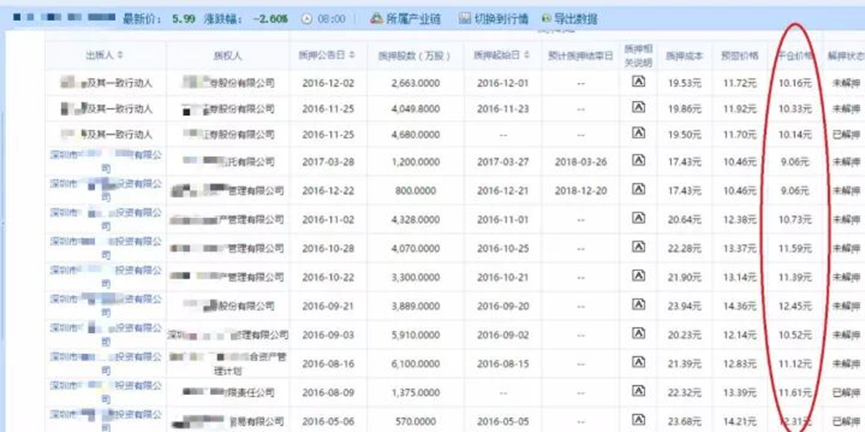Sort table by 出质人 column
Image resolution: width=865 pixels, height=432 pixels.
(104, 54)
